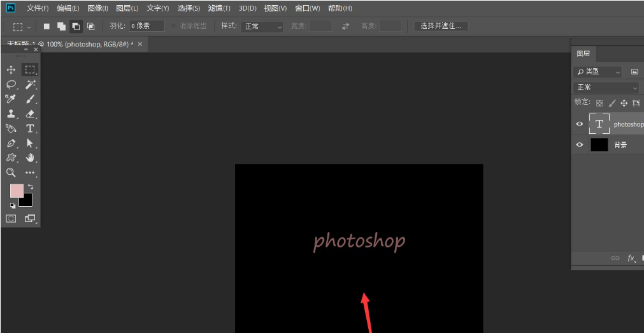The height and width of the screenshot is (333, 644).
Task: Click the link layers icon
Action: [615, 258]
